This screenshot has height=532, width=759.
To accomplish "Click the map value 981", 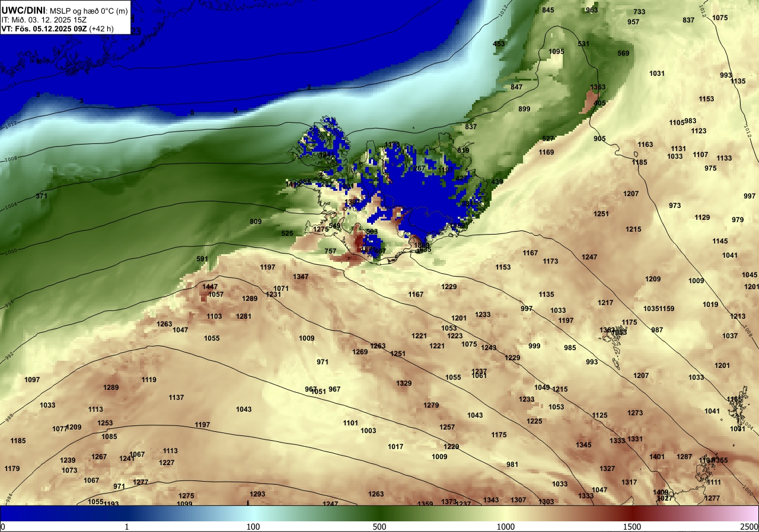I will tap(512, 464).
